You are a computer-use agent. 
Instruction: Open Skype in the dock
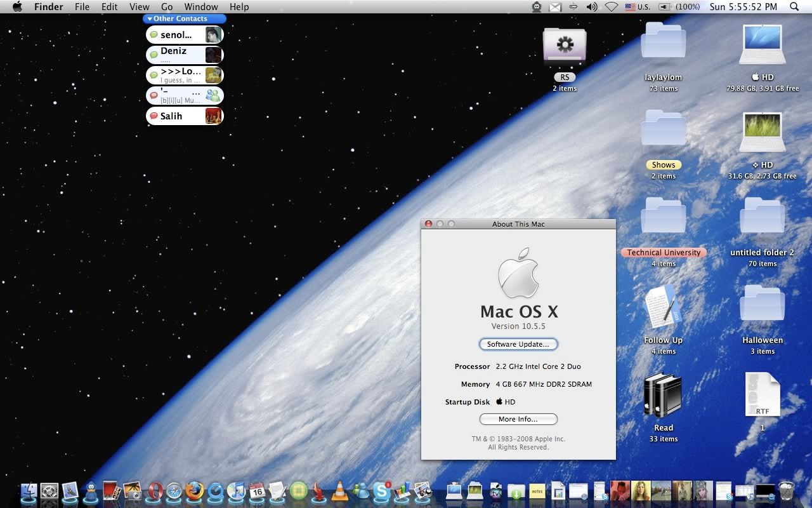click(x=381, y=491)
